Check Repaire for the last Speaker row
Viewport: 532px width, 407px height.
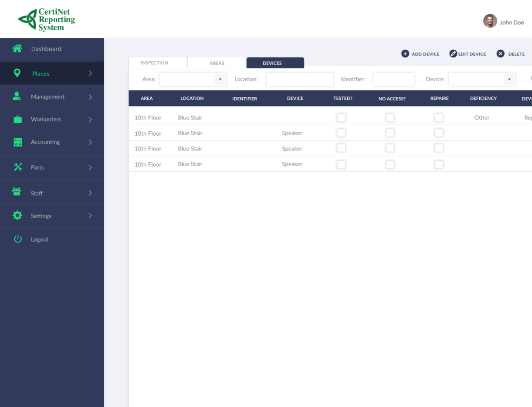click(x=439, y=164)
